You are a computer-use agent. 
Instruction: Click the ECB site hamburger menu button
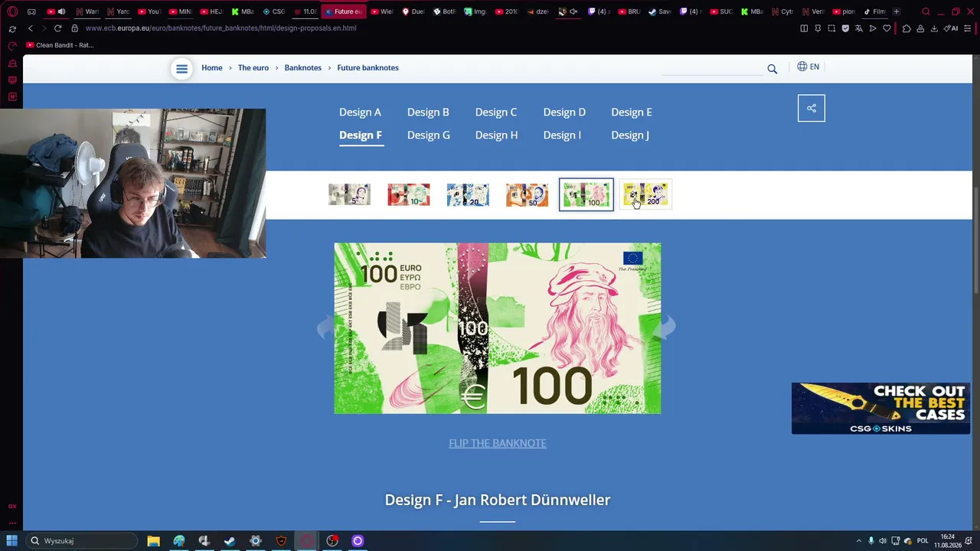(181, 69)
